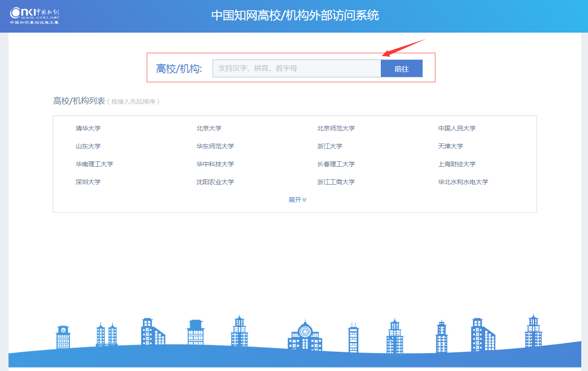Open the 清华大学 link
This screenshot has height=371, width=588.
tap(88, 128)
